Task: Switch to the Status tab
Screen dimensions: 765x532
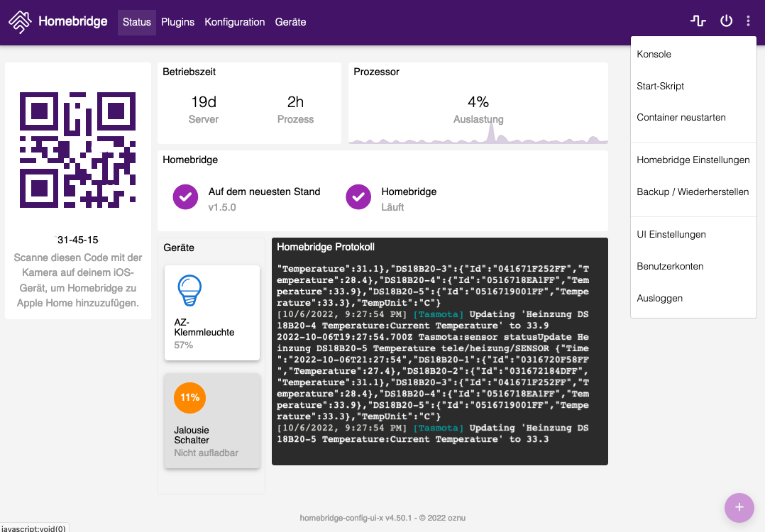Action: click(136, 22)
